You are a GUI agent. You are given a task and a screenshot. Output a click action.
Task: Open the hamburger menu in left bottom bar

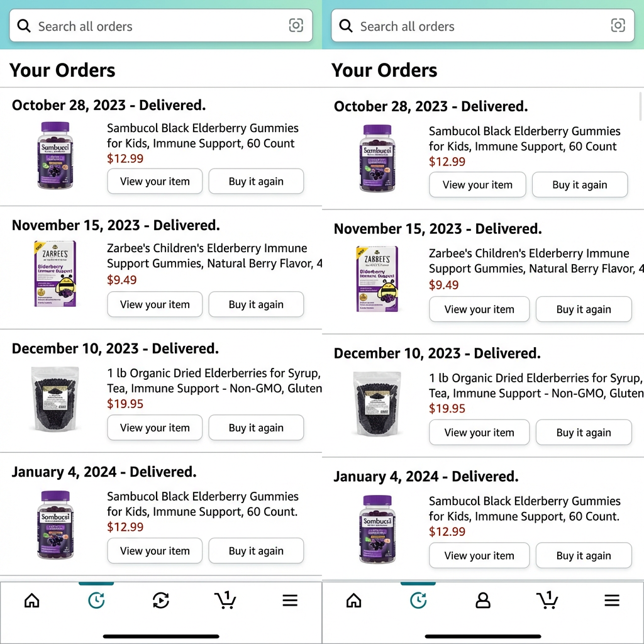coord(289,601)
